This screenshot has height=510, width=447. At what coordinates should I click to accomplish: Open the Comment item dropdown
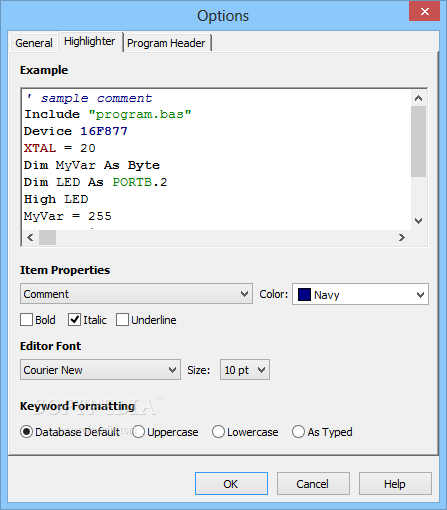(x=136, y=294)
